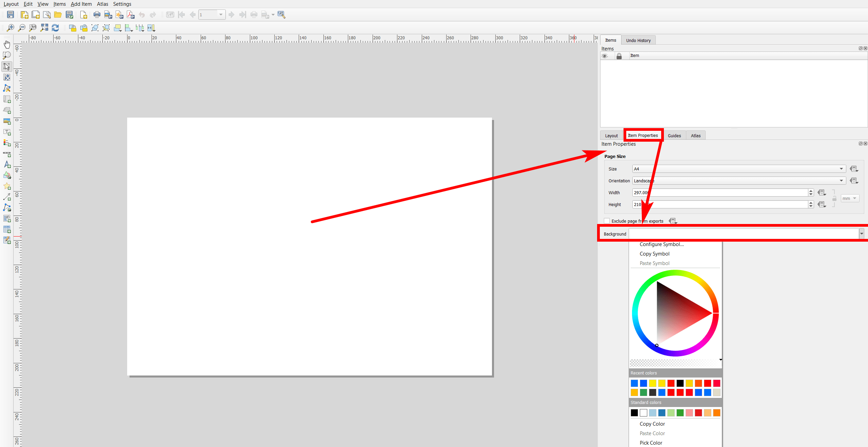Select the Pan Layout tool
This screenshot has width=868, height=447.
[7, 44]
